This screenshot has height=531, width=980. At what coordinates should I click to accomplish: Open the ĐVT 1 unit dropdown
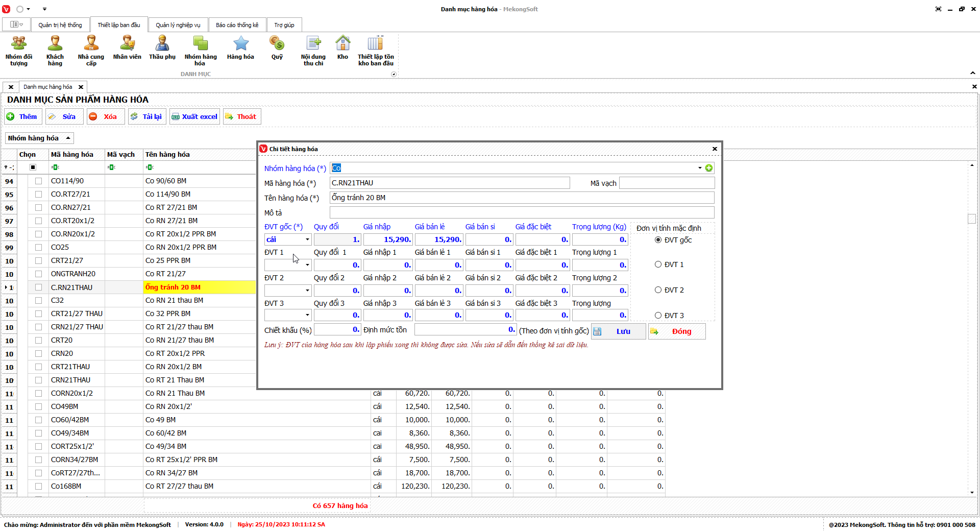(x=307, y=265)
